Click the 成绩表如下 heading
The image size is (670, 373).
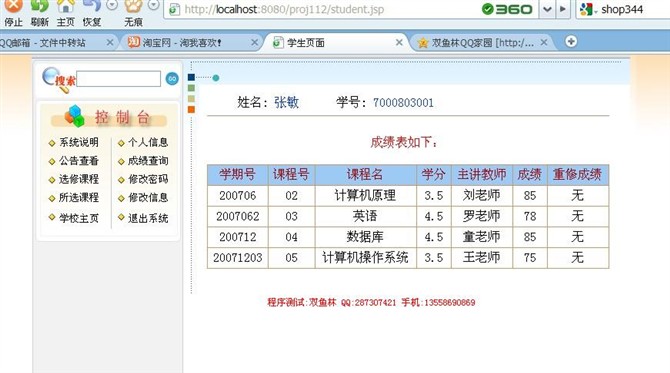click(x=404, y=142)
